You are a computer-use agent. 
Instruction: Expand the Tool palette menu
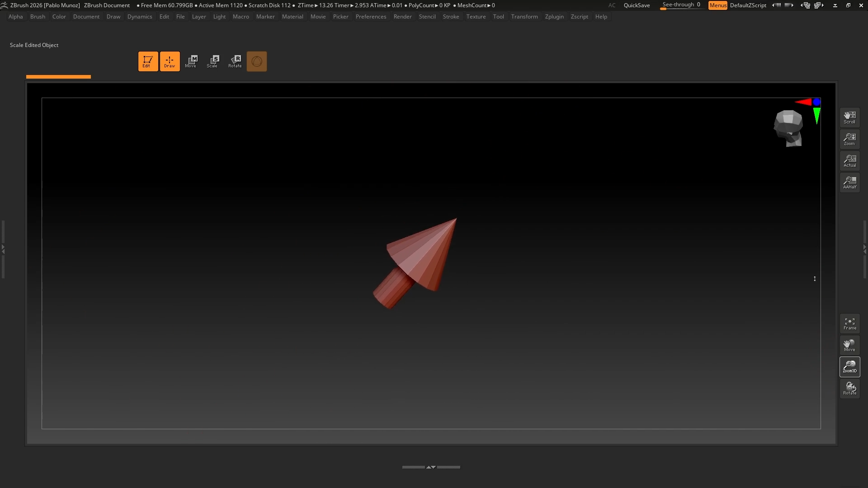(x=498, y=17)
